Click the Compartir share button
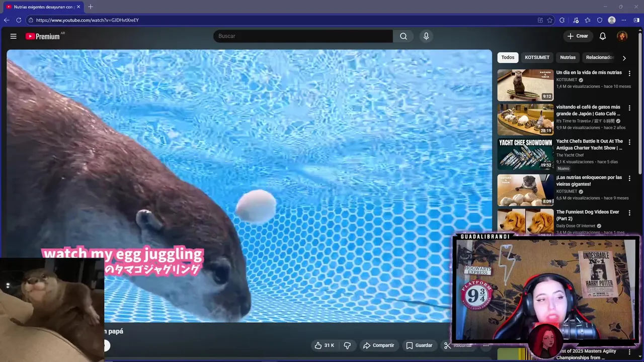 coord(378,345)
